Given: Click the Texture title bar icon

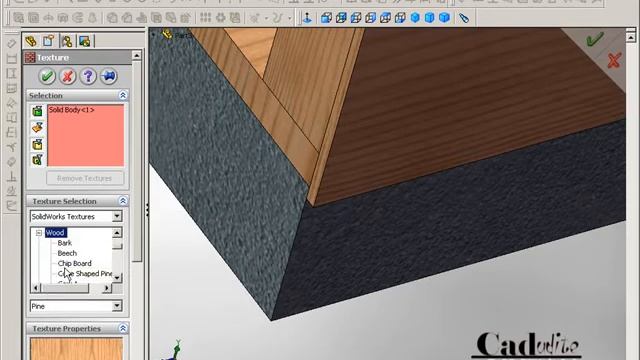Looking at the screenshot, I should pos(30,58).
